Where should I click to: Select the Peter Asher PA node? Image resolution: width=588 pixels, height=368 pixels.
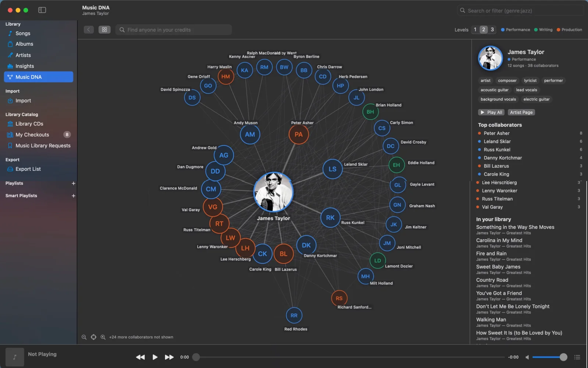pyautogui.click(x=299, y=135)
